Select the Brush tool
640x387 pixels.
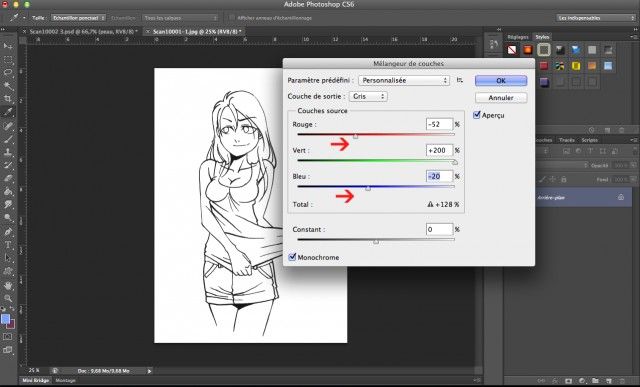pyautogui.click(x=8, y=138)
